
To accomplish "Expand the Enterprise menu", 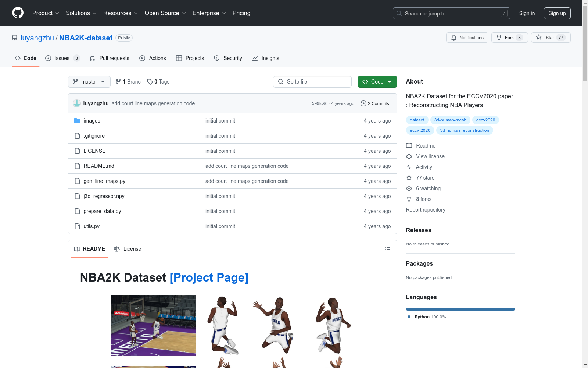I will pos(209,13).
